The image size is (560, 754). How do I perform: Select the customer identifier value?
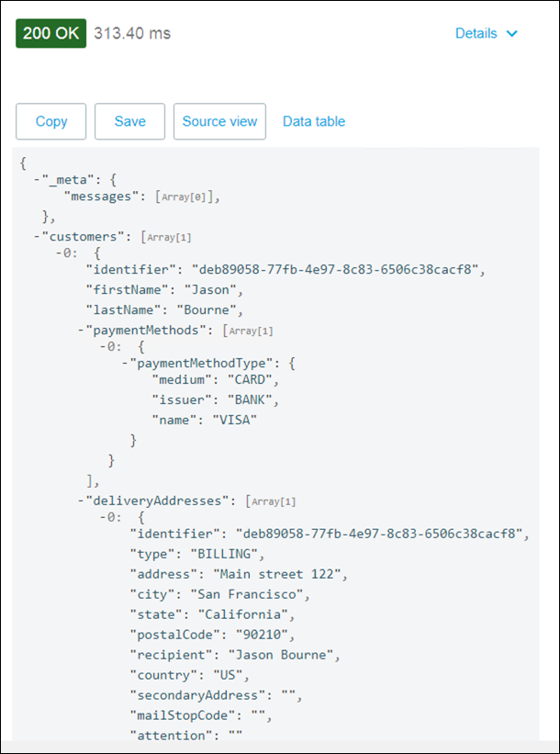339,271
